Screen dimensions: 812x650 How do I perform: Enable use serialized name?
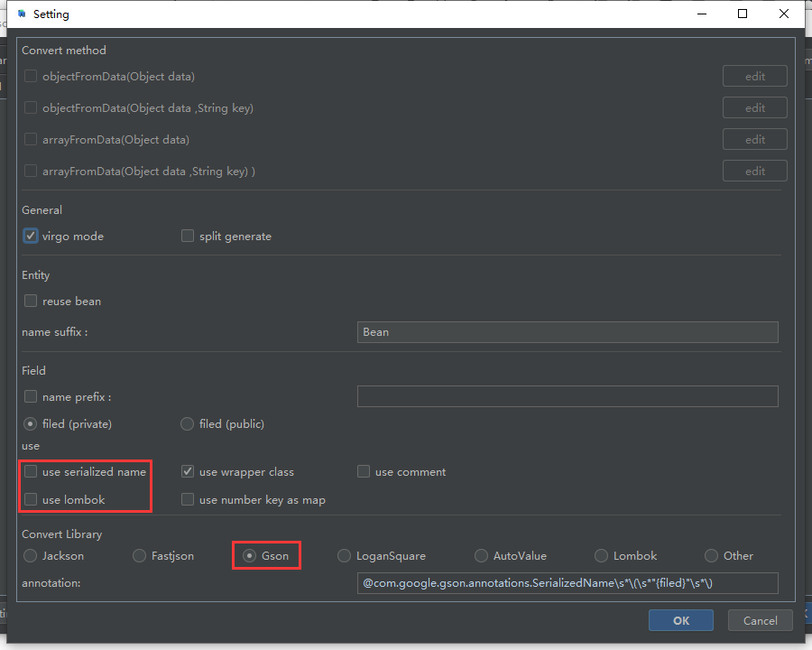(x=30, y=471)
